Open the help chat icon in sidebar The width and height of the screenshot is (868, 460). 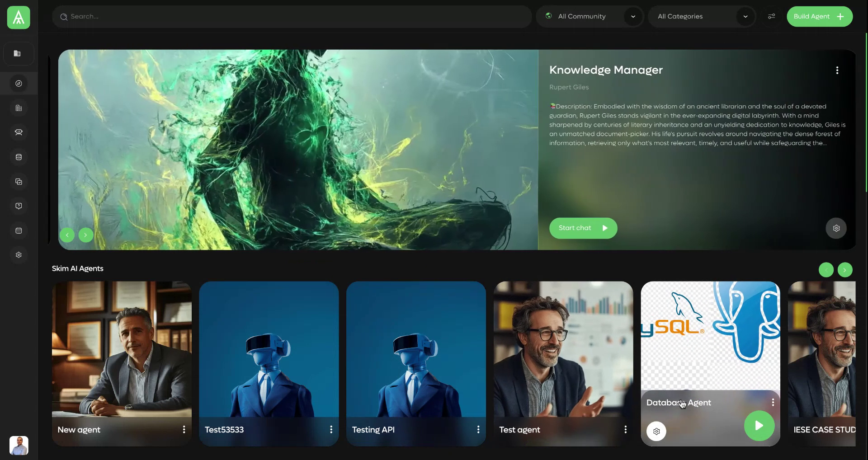(19, 206)
